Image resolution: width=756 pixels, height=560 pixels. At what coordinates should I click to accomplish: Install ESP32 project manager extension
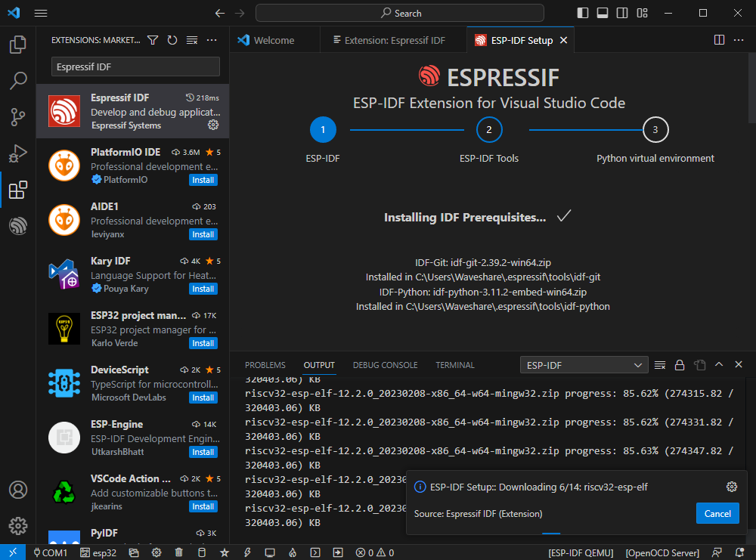[x=203, y=344]
